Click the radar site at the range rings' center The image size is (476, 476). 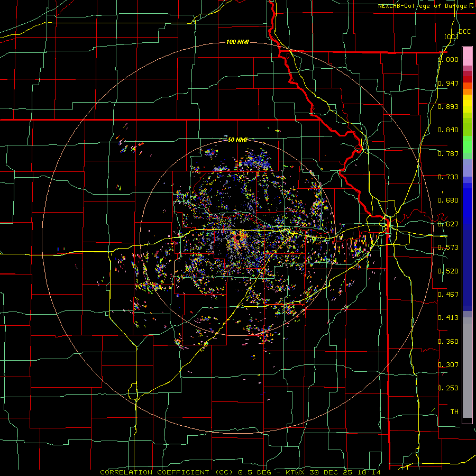(237, 237)
